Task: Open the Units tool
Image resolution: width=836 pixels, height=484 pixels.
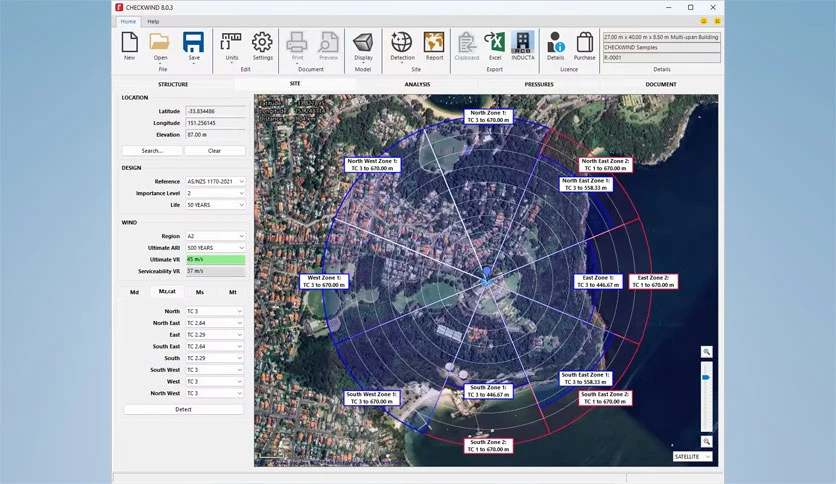Action: (x=231, y=46)
